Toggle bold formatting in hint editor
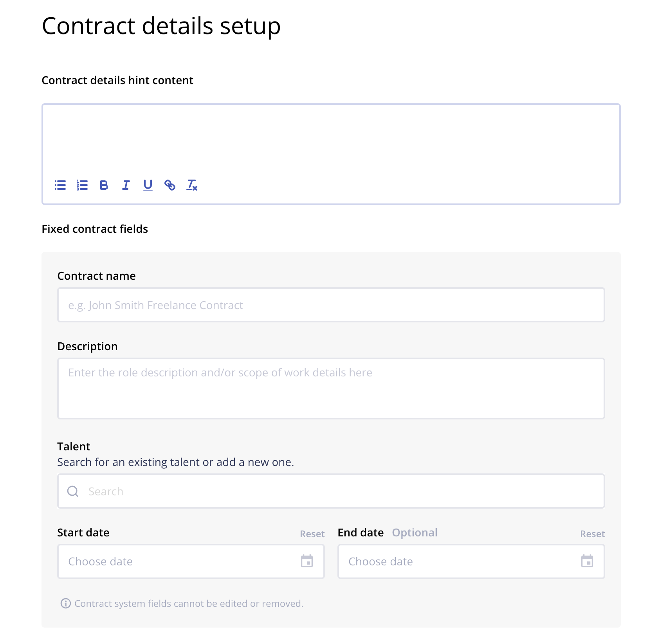This screenshot has height=644, width=649. point(104,185)
